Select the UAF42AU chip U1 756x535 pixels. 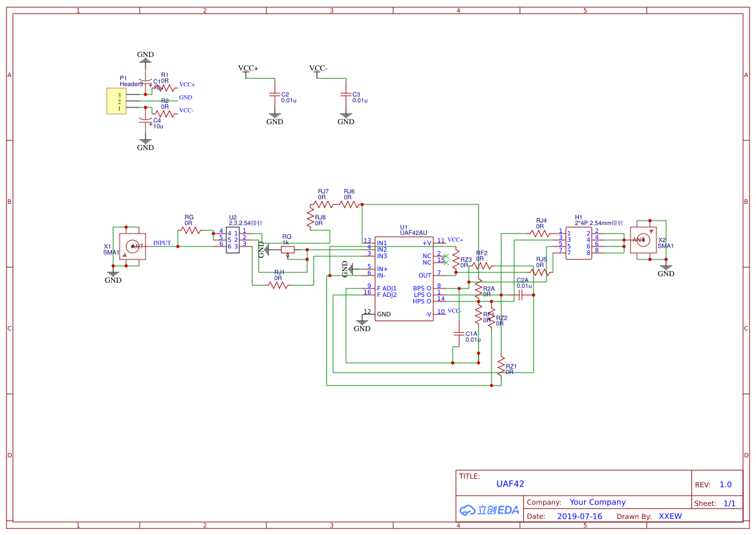coord(404,278)
